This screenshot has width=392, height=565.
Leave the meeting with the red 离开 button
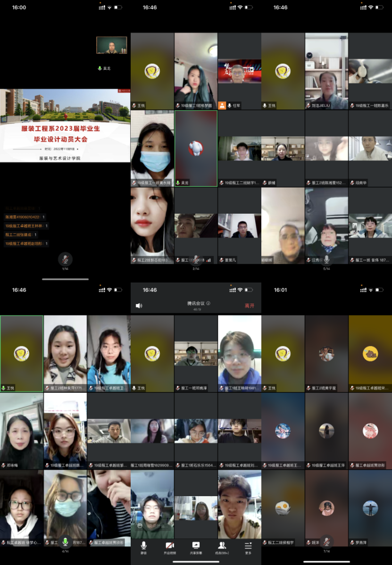tap(249, 306)
